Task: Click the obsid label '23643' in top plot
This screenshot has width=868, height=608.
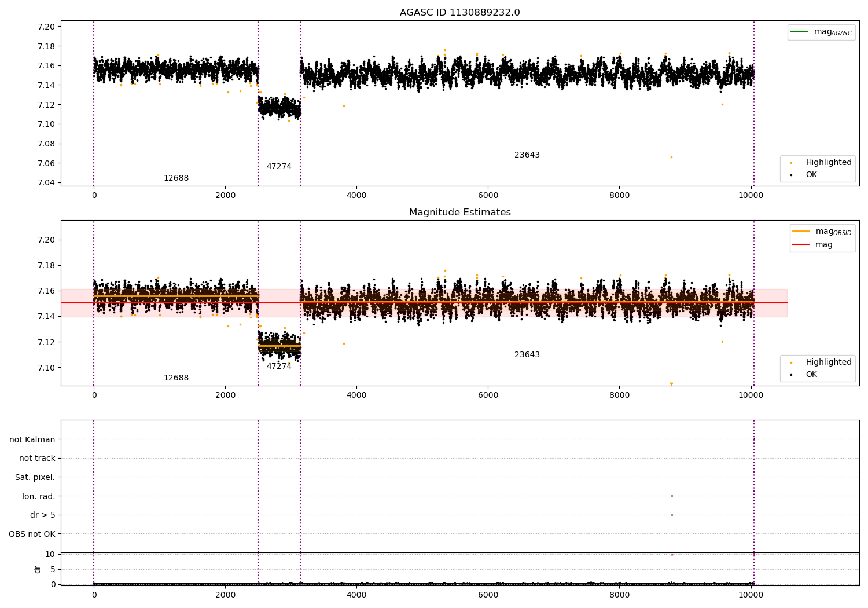Action: (527, 155)
